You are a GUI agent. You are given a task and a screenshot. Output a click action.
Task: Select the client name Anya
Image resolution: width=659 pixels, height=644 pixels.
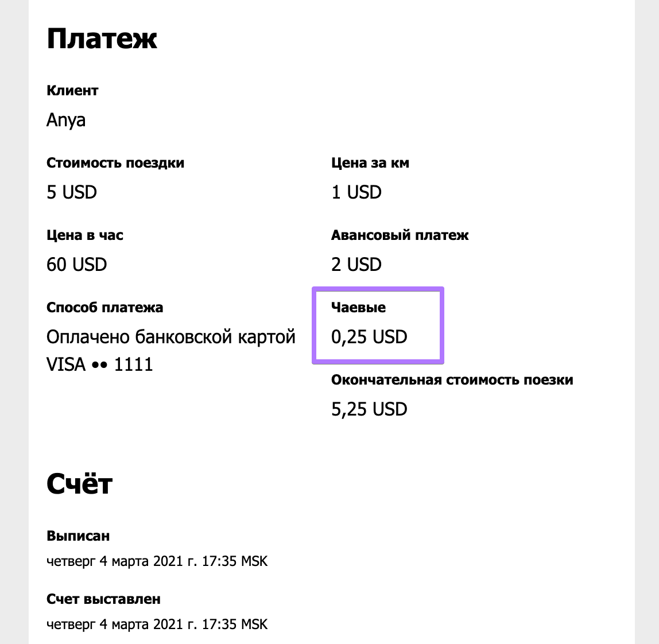(x=66, y=120)
